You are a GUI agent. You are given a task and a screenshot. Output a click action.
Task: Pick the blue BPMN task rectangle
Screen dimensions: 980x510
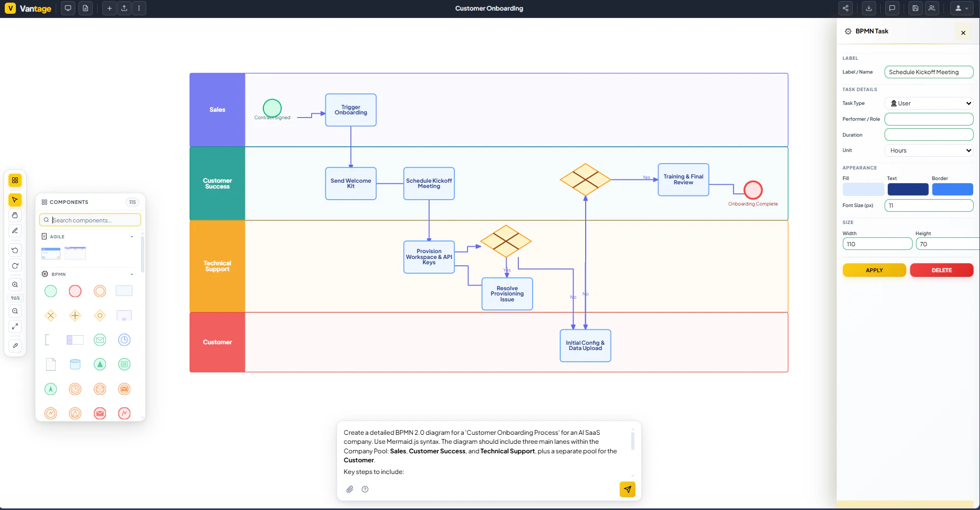coord(124,291)
